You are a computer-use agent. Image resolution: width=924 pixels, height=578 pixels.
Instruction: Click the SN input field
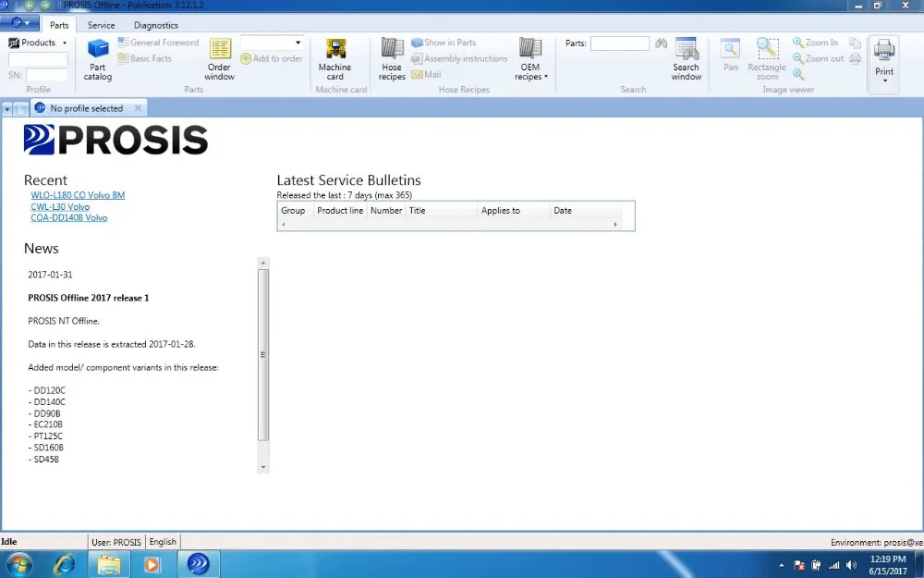tap(46, 75)
